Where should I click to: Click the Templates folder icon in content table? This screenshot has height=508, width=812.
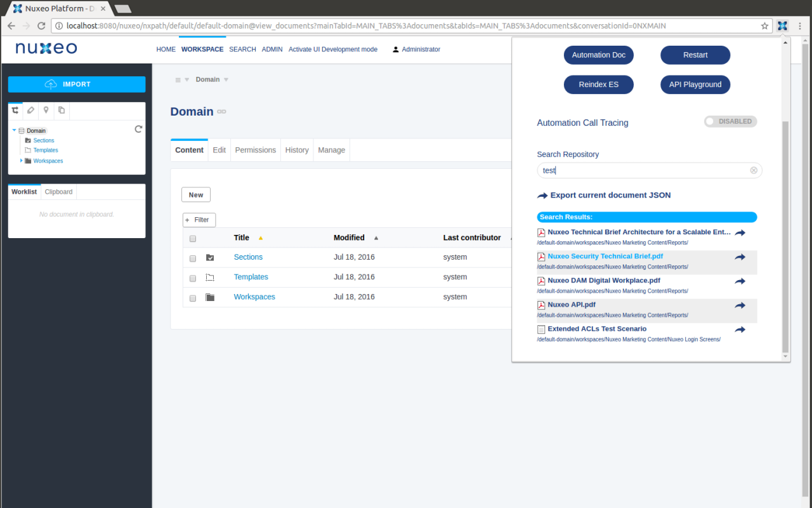[210, 277]
